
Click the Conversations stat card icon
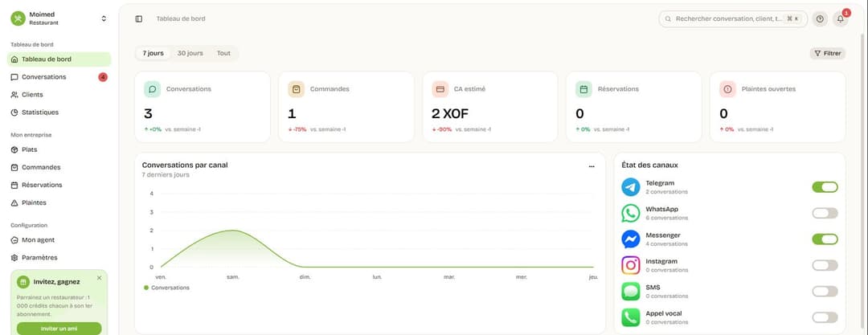152,88
